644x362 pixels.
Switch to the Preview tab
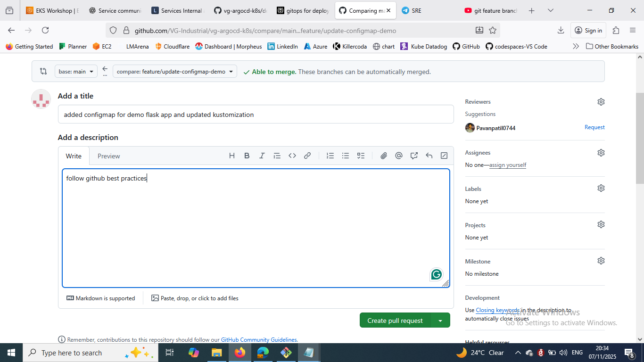pos(108,156)
